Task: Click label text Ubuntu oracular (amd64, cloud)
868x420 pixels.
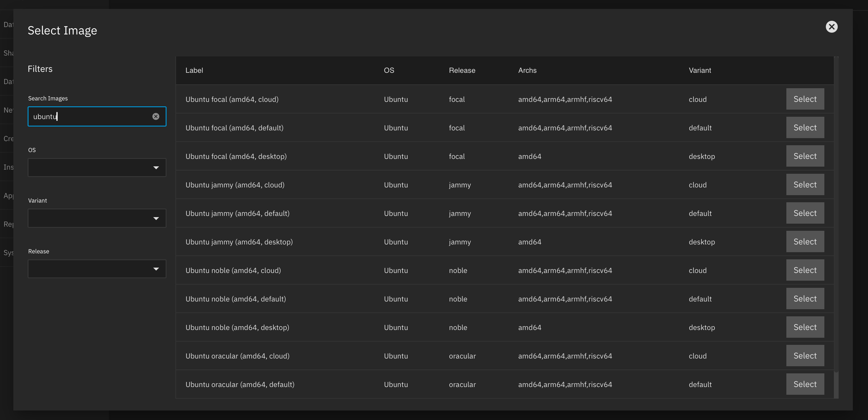Action: point(237,356)
